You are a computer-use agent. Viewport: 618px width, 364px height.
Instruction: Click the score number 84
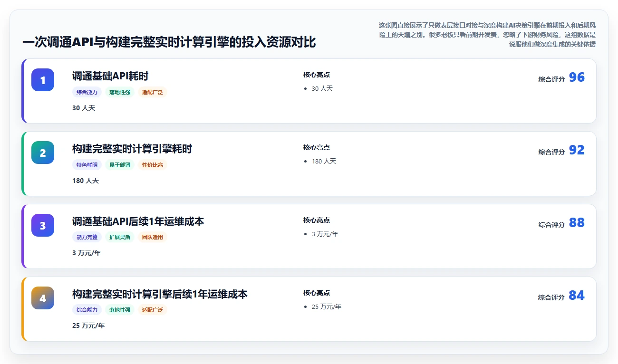pyautogui.click(x=577, y=296)
